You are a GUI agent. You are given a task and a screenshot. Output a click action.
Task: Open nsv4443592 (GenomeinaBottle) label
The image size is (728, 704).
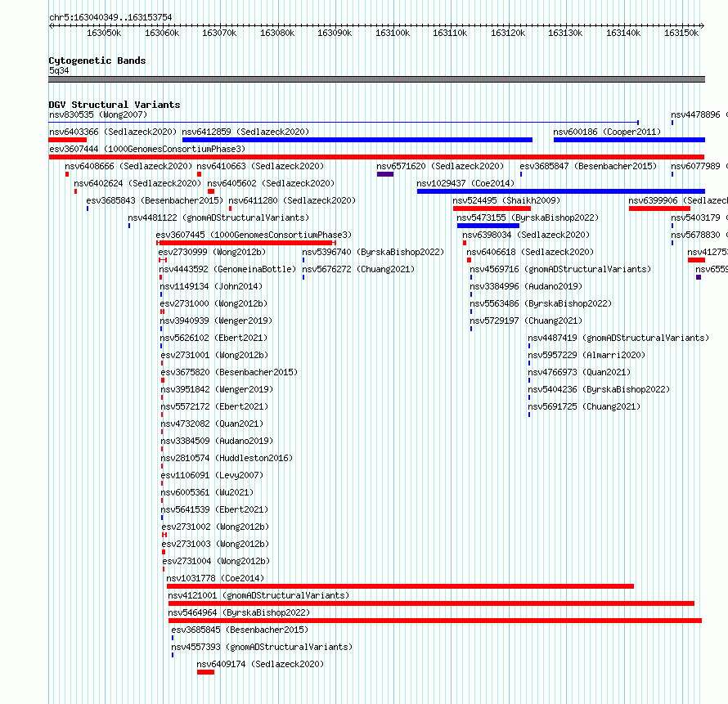tap(227, 269)
